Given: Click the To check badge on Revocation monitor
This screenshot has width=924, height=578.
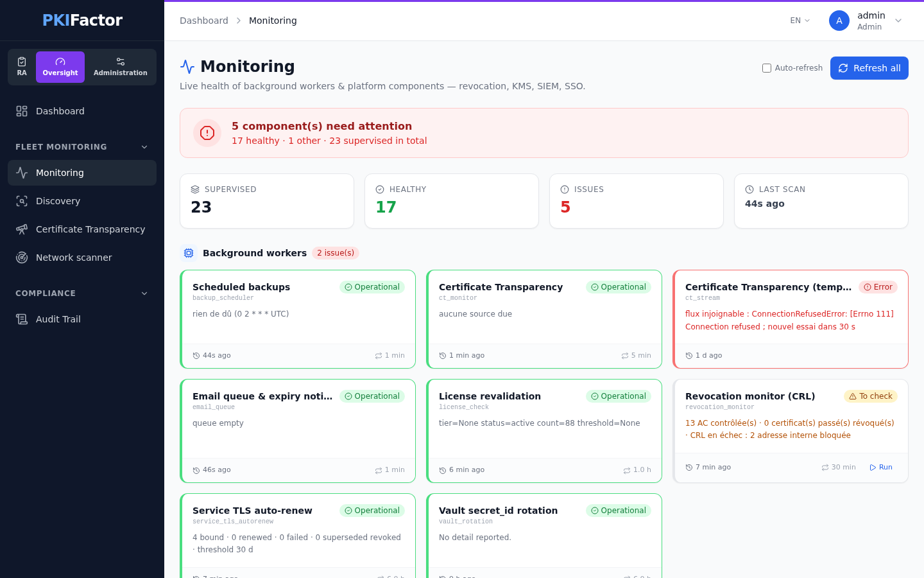Looking at the screenshot, I should (x=871, y=396).
